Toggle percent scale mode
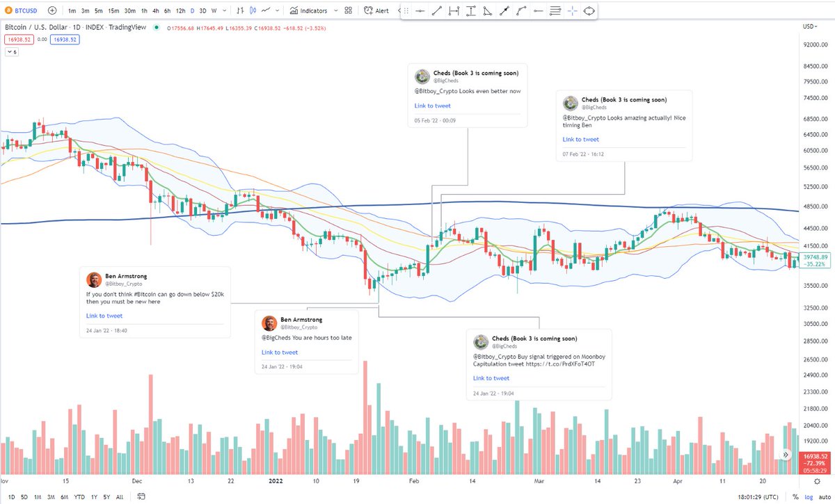 pyautogui.click(x=796, y=497)
